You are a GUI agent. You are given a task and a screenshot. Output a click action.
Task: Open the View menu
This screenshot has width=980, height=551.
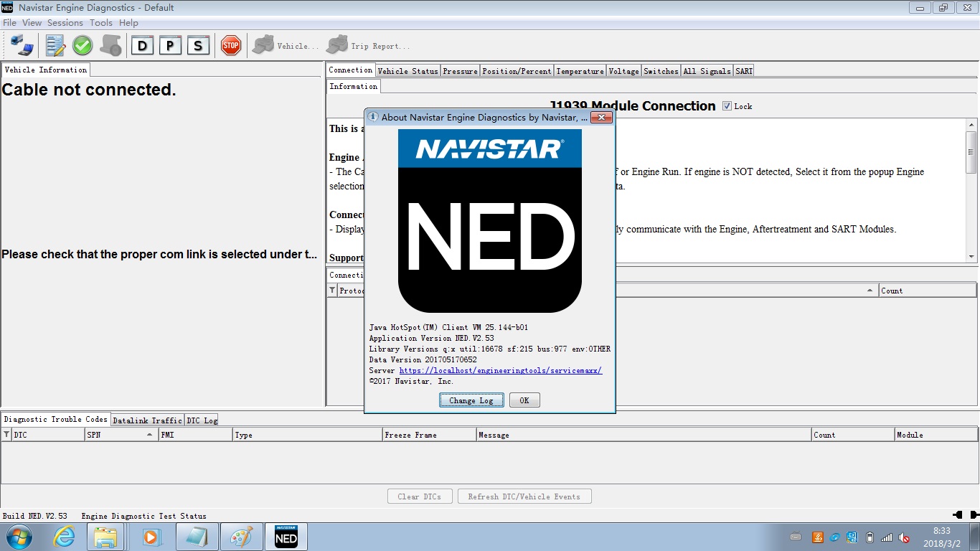click(32, 23)
